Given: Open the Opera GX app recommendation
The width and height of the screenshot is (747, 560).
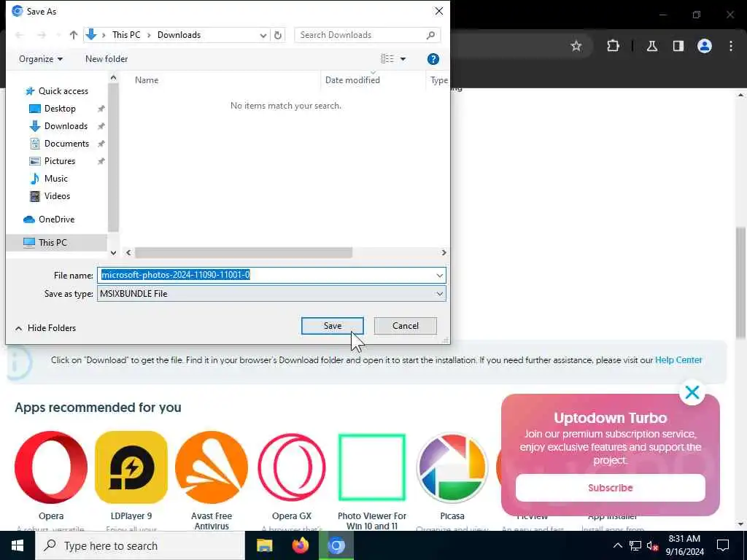Looking at the screenshot, I should [292, 467].
